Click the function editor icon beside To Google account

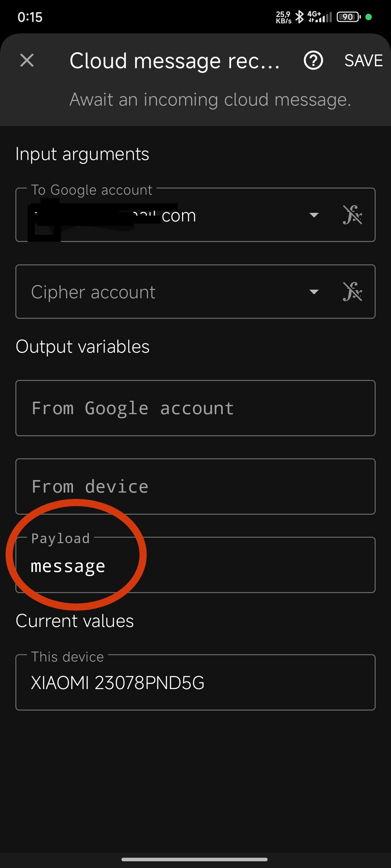coord(353,215)
